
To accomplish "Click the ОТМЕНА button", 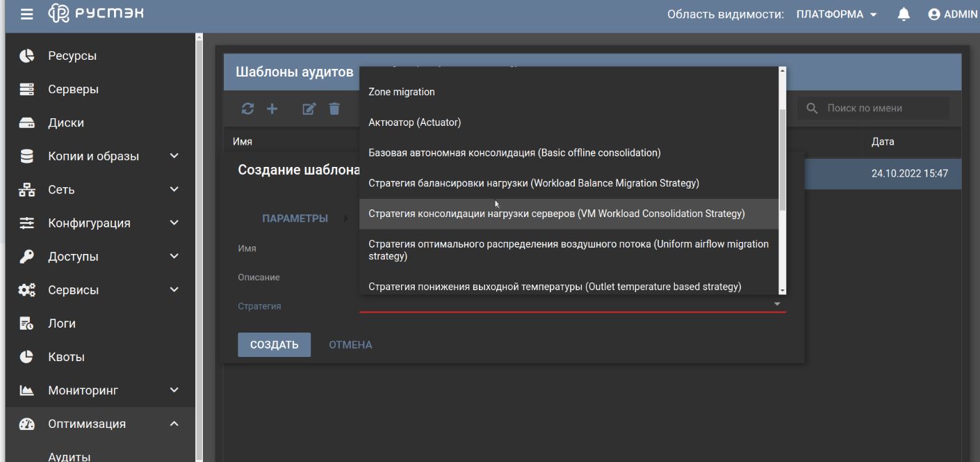I will tap(350, 345).
